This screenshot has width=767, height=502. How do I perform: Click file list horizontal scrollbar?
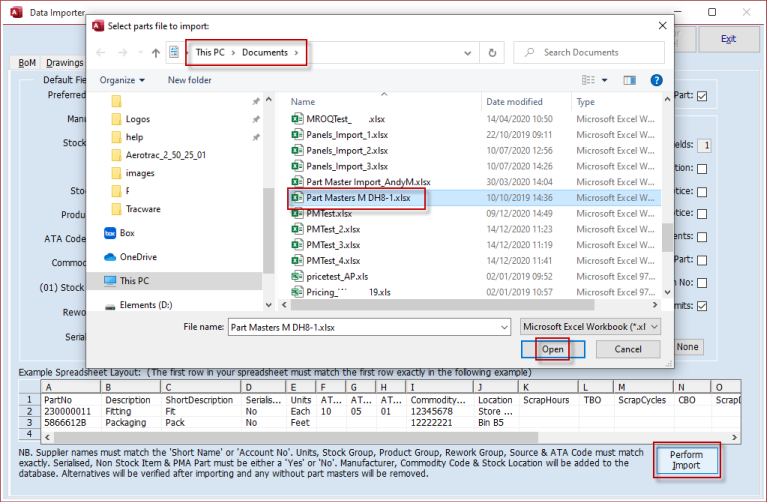pyautogui.click(x=442, y=305)
